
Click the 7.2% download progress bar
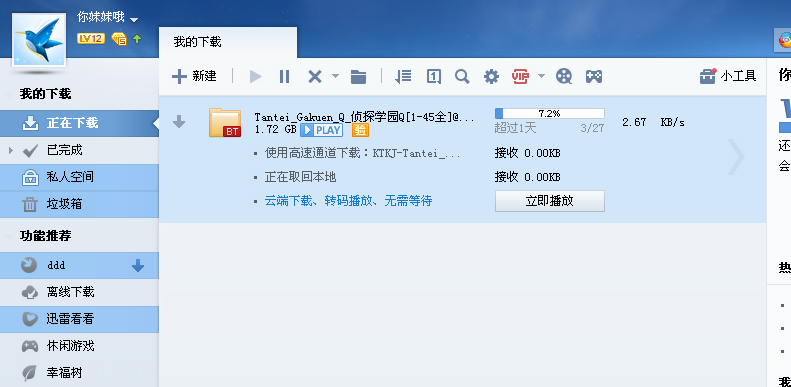tap(549, 114)
